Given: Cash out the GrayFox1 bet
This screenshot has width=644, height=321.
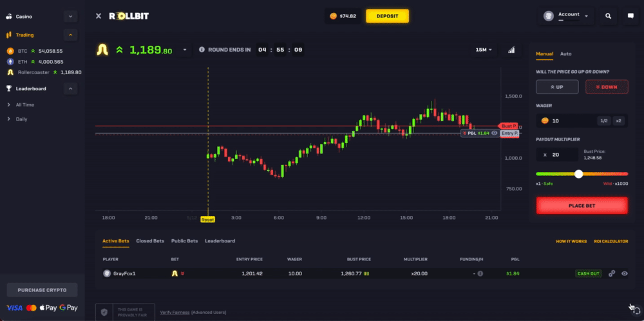Looking at the screenshot, I should click(x=589, y=273).
